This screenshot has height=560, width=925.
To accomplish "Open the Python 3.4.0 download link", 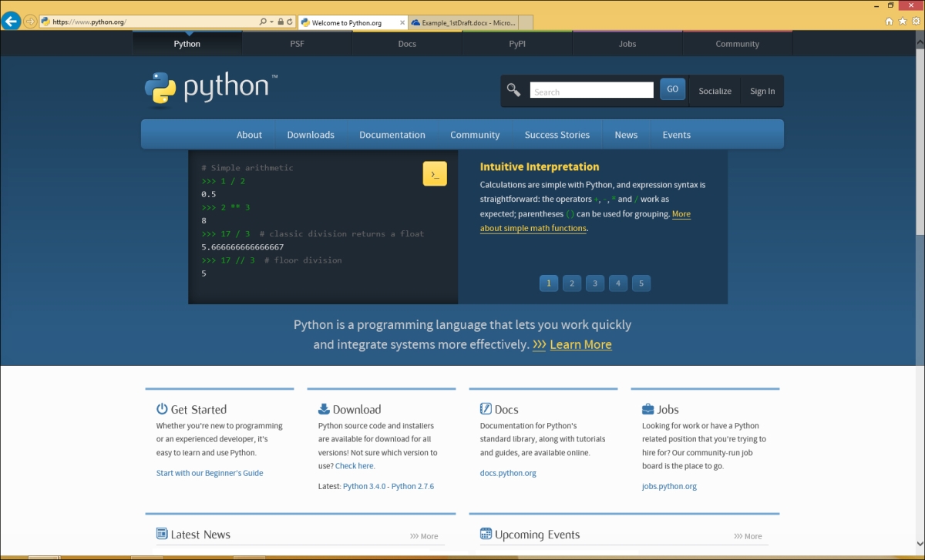I will click(364, 487).
